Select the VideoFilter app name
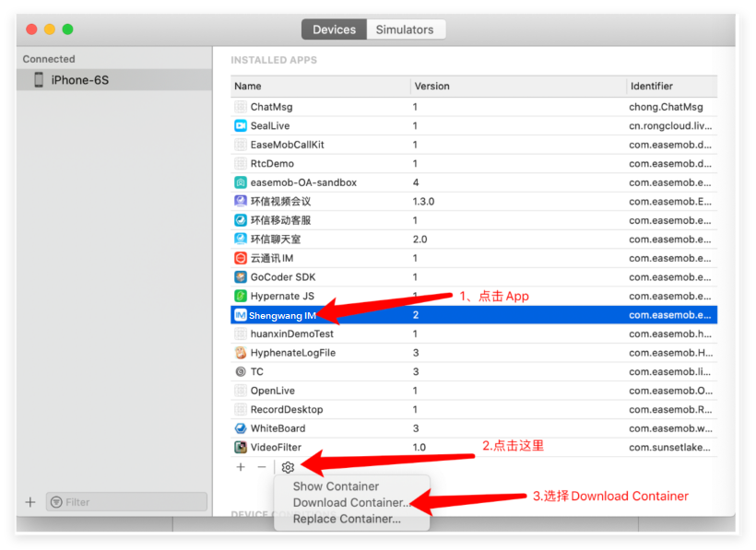The image size is (756, 550). 276,447
